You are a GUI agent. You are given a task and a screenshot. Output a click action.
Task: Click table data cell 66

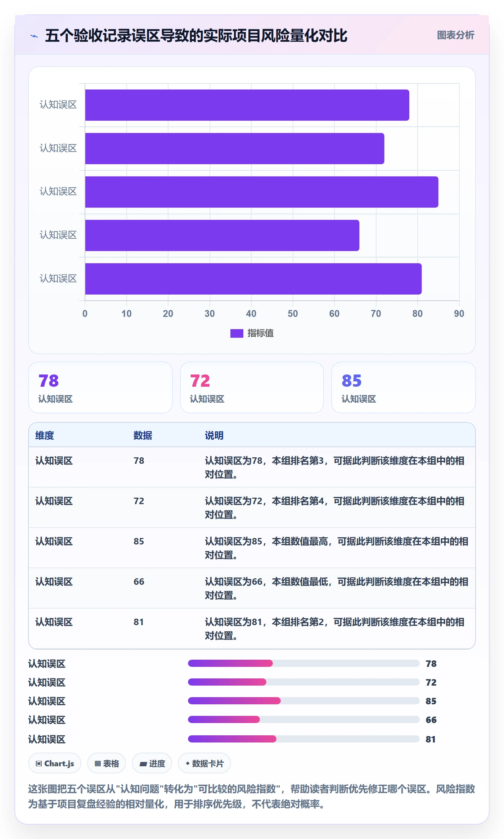139,582
